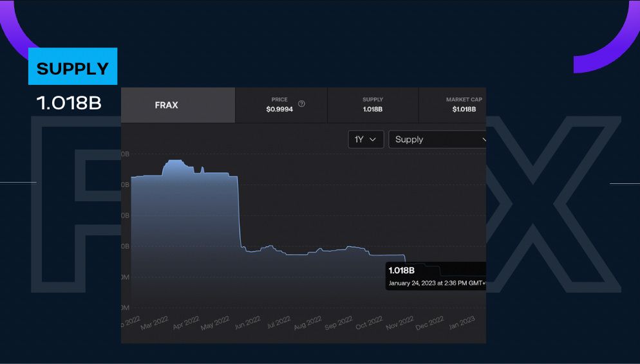Image resolution: width=640 pixels, height=364 pixels.
Task: Click the help icon next to PRICE
Action: 301,104
